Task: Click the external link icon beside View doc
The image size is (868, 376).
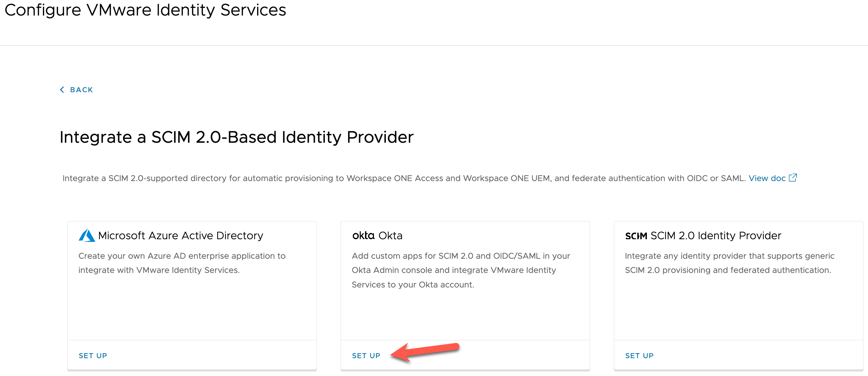Action: click(x=793, y=178)
